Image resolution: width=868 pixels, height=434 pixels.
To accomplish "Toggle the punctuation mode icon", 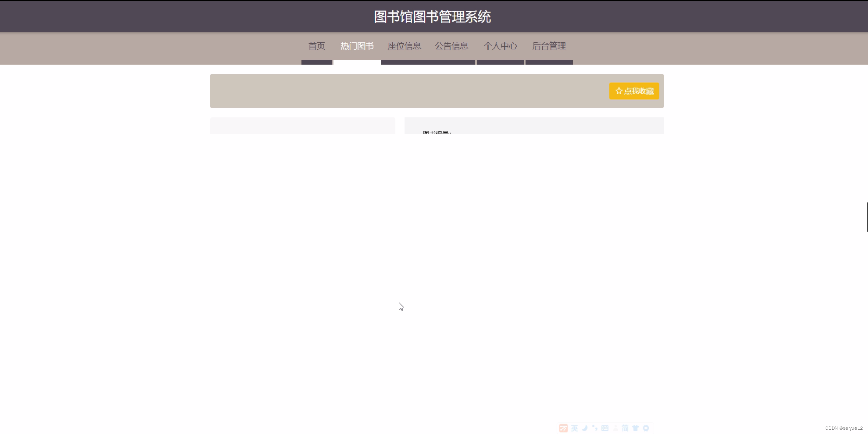I will [595, 428].
